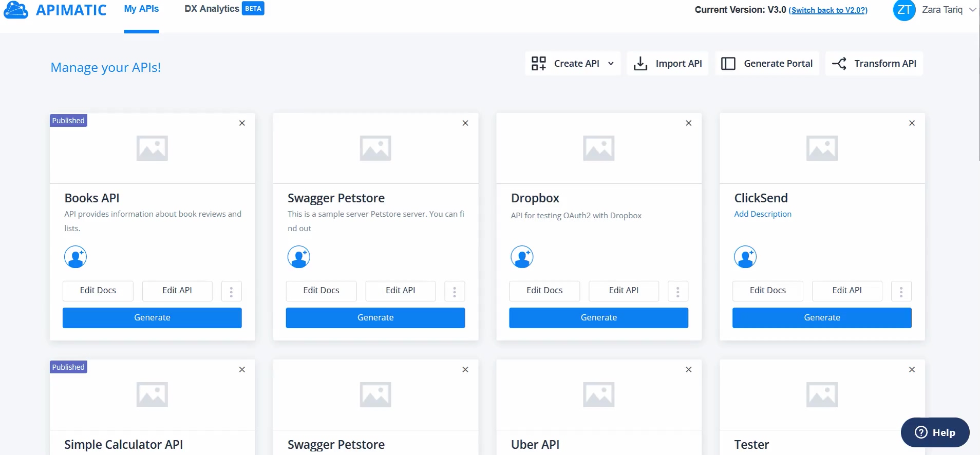980x455 pixels.
Task: Click the add-collaborator icon on Books API
Action: pyautogui.click(x=76, y=257)
